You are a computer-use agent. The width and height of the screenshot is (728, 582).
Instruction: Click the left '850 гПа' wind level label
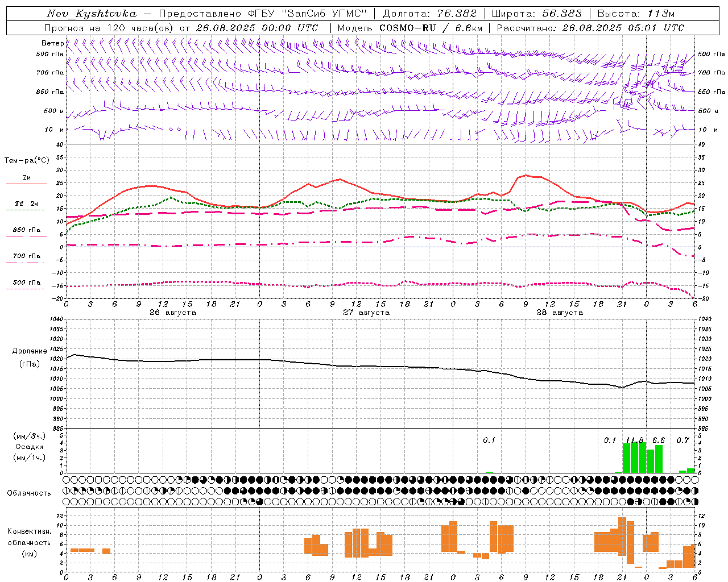(x=50, y=92)
